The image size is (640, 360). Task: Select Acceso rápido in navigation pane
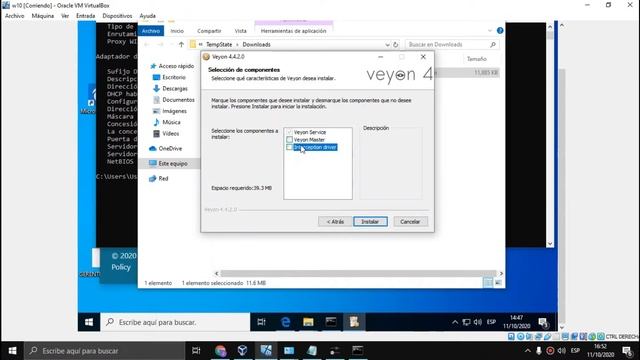[172, 66]
